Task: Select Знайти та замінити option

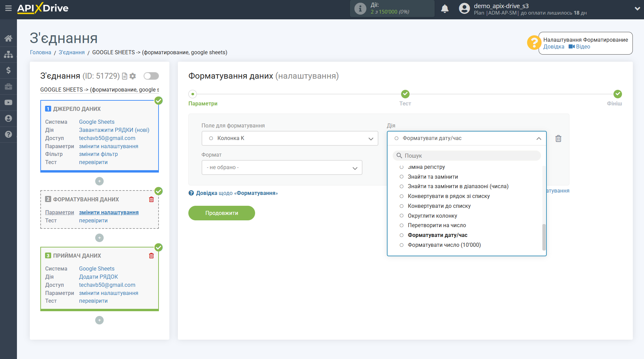Action: tap(433, 177)
